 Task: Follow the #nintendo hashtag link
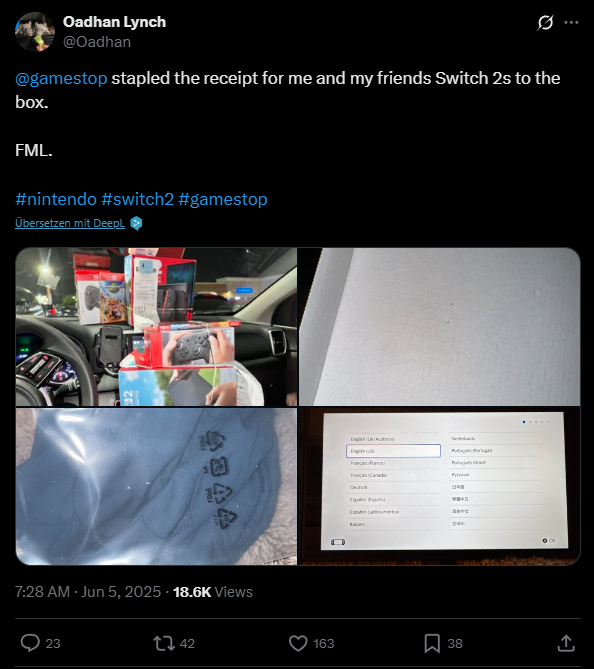(x=56, y=199)
